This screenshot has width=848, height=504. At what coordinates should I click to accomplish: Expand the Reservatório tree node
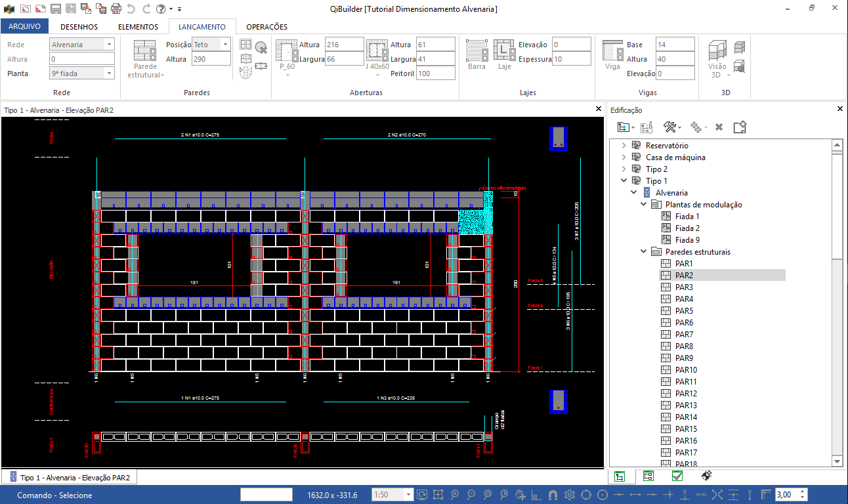624,146
